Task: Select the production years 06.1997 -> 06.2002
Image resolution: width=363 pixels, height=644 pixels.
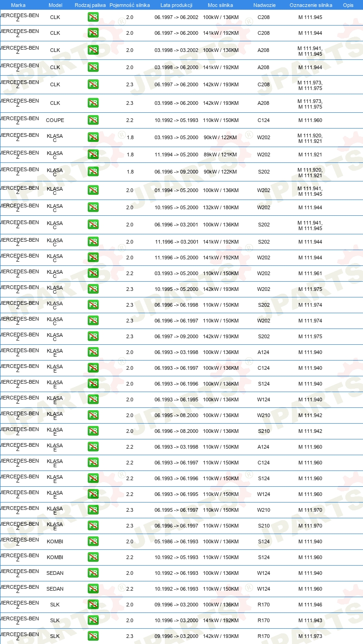Action: point(176,17)
